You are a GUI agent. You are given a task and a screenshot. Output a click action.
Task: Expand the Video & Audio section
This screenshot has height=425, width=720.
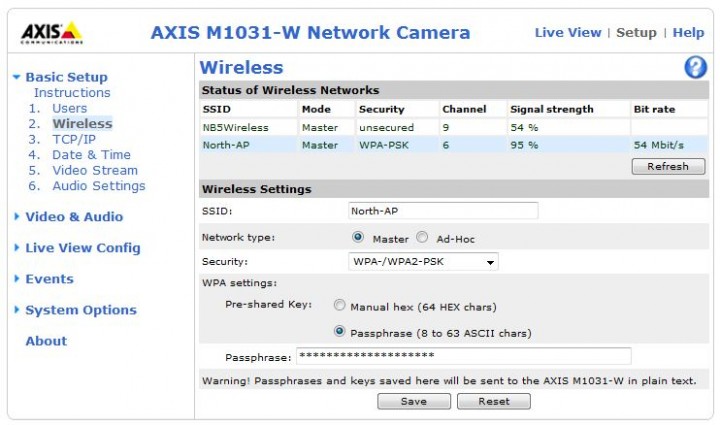[x=73, y=217]
